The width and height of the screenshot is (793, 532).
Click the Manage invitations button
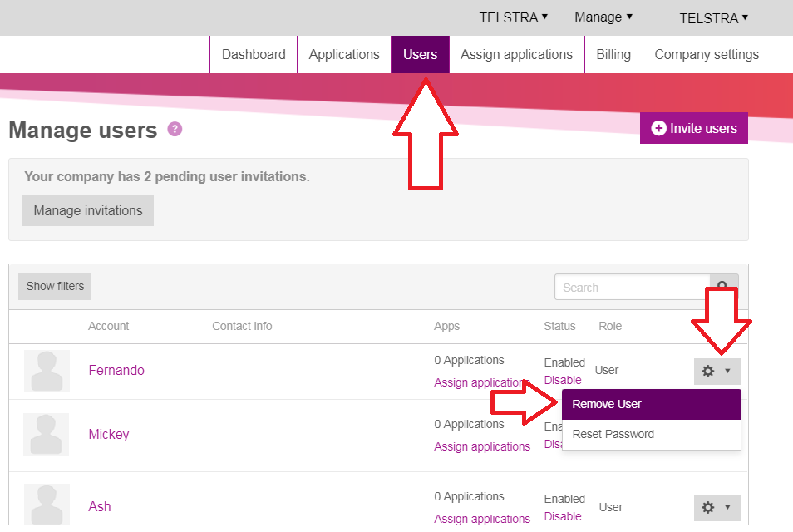click(x=87, y=210)
